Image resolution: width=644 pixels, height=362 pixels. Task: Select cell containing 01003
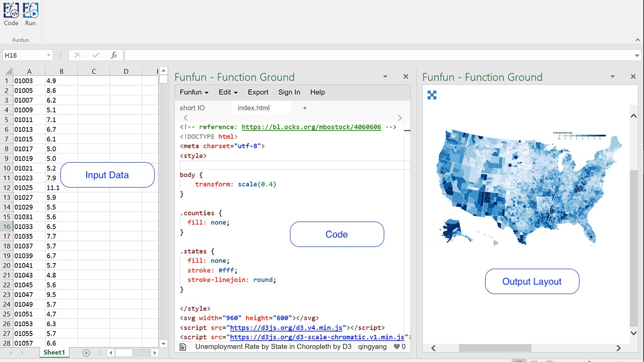[29, 81]
